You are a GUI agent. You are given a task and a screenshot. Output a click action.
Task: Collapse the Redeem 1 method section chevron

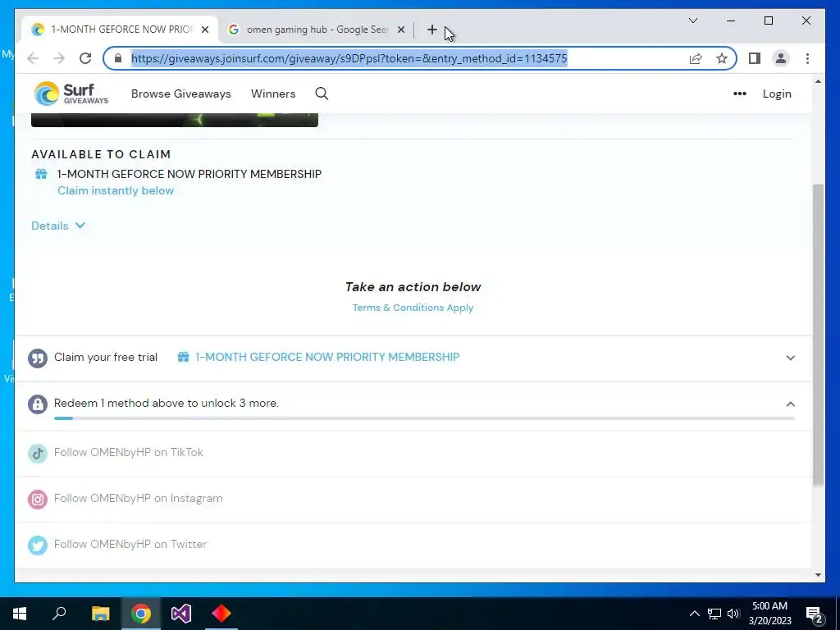tap(790, 404)
